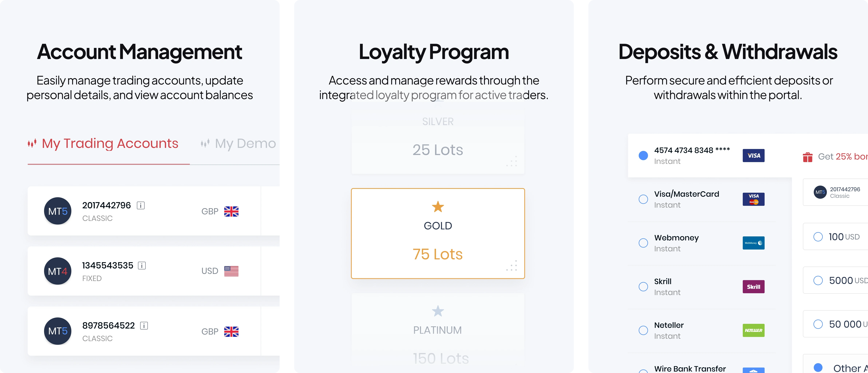The height and width of the screenshot is (373, 868).
Task: Open the 2017442796 Classic account selector
Action: point(835,192)
